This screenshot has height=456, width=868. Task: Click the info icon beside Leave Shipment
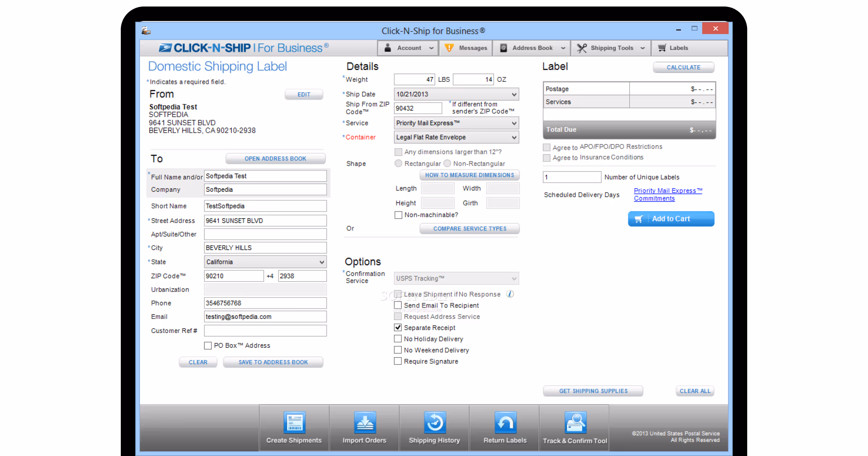(510, 294)
